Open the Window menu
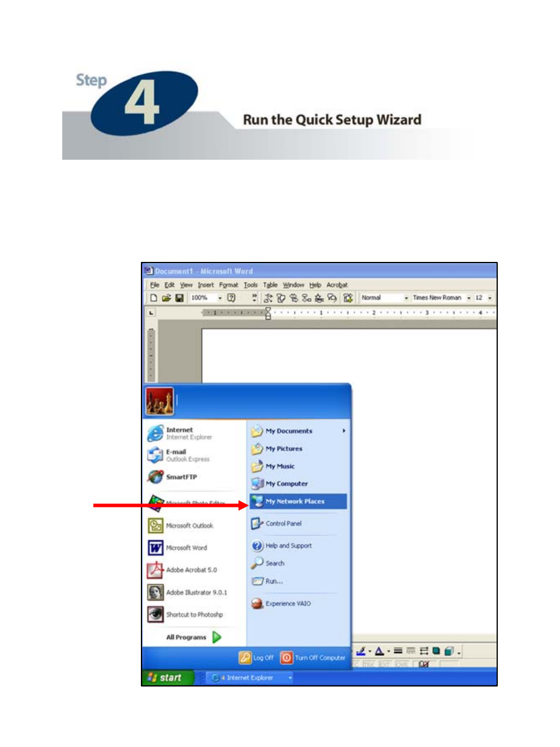The height and width of the screenshot is (747, 560). [294, 285]
